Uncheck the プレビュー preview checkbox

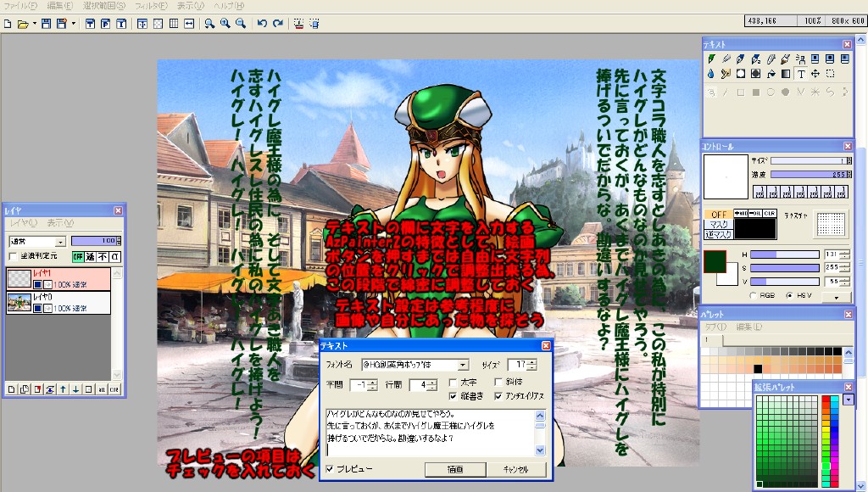click(330, 469)
